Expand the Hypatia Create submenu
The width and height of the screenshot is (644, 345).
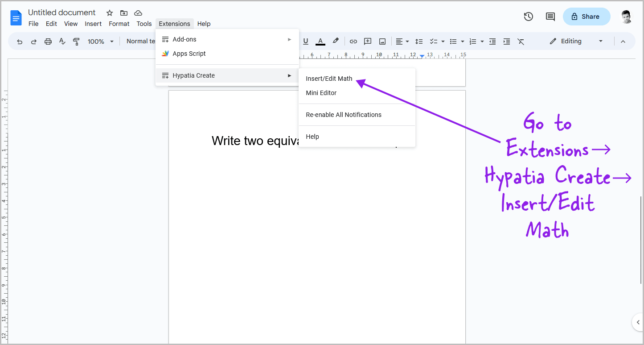click(x=227, y=75)
